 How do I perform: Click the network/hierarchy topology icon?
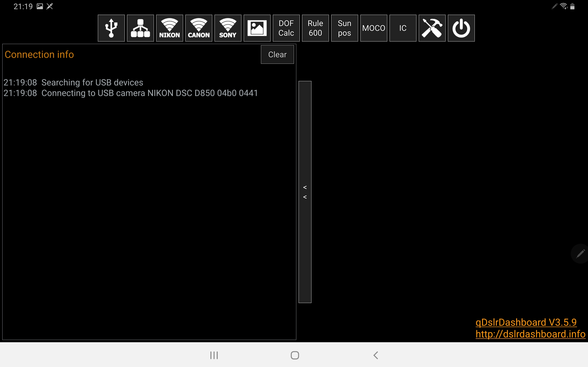pyautogui.click(x=140, y=28)
